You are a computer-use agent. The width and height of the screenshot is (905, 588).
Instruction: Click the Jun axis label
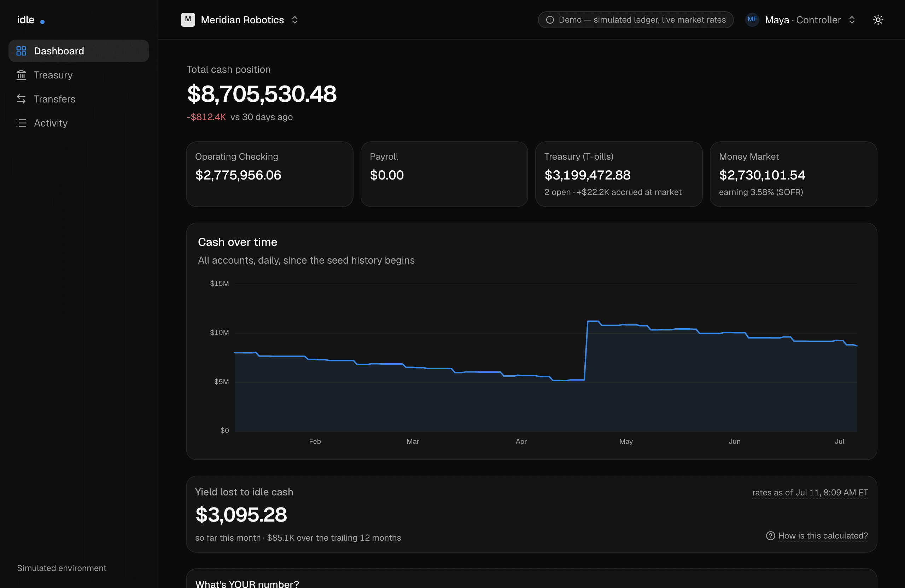point(734,441)
